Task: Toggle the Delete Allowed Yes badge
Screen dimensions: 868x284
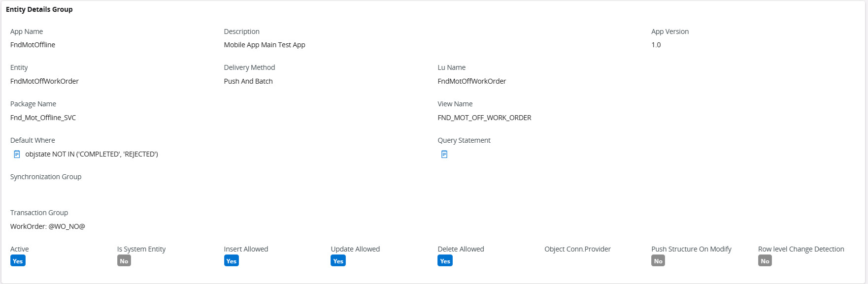Action: click(445, 261)
